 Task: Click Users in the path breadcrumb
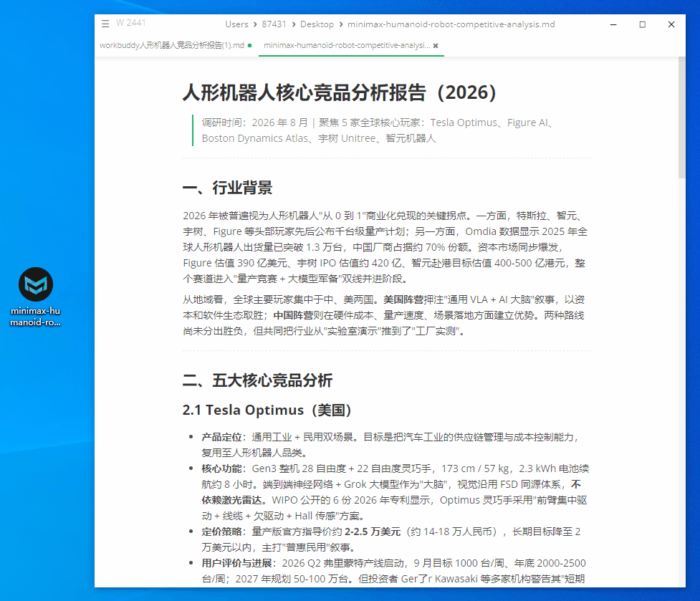pos(236,24)
